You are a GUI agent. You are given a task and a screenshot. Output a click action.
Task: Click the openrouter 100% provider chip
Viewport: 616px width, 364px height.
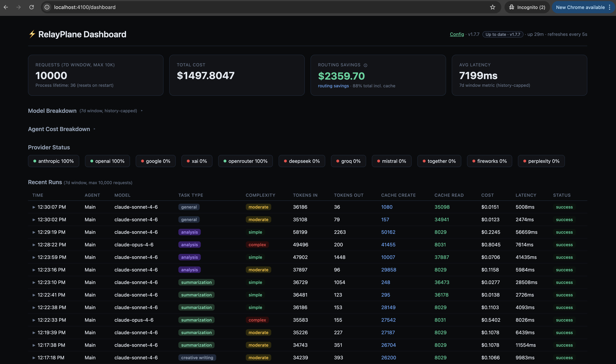coord(245,161)
